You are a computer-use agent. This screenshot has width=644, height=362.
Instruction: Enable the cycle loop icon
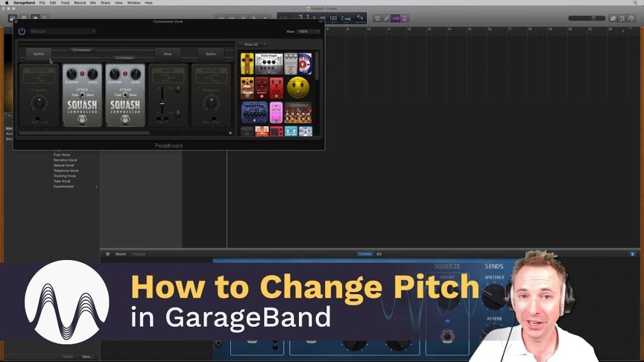pyautogui.click(x=379, y=18)
